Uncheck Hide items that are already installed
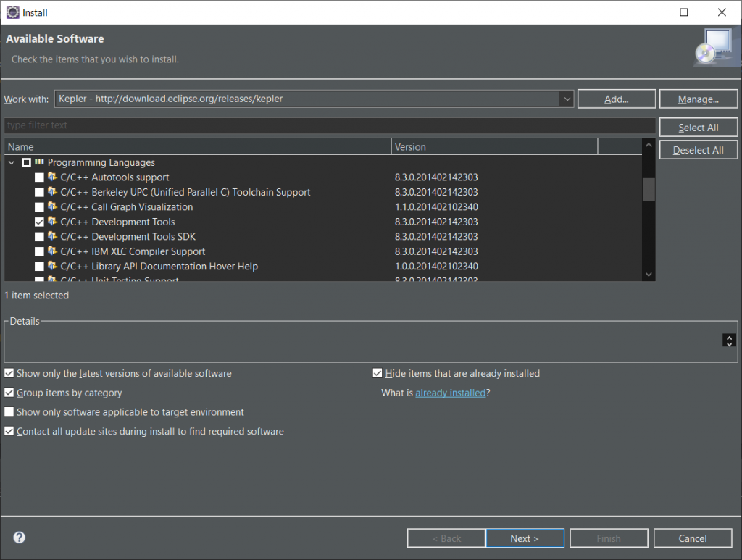Viewport: 742px width, 560px height. (x=377, y=373)
